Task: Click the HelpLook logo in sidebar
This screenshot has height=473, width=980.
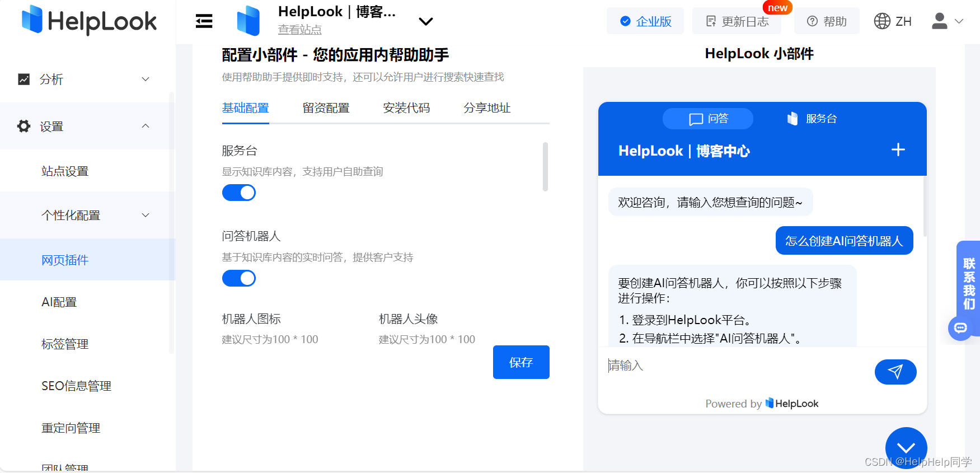Action: [x=89, y=20]
